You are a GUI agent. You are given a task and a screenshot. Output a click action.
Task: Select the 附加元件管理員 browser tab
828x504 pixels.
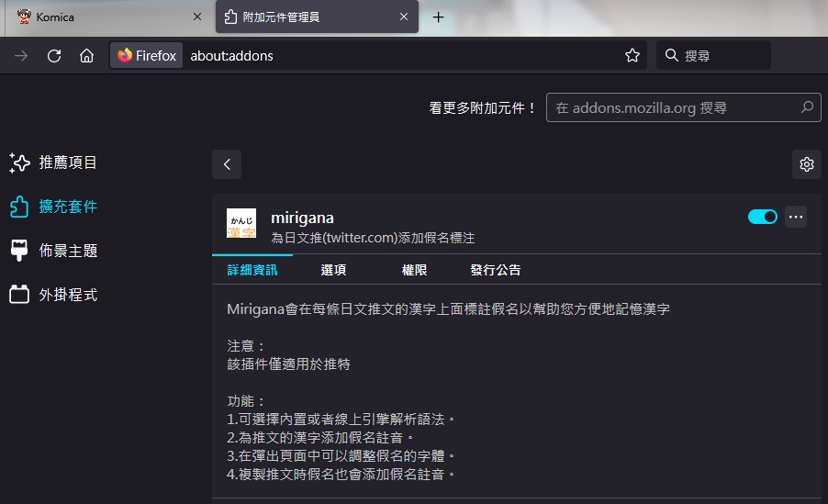tap(317, 17)
